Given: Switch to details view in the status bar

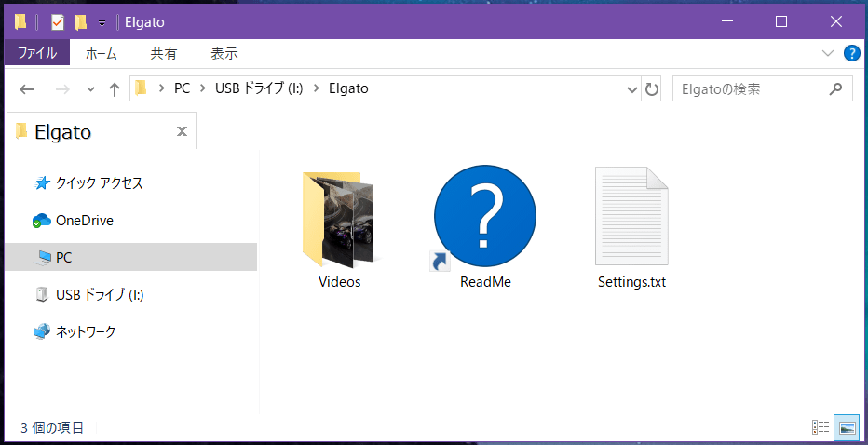Looking at the screenshot, I should (821, 427).
